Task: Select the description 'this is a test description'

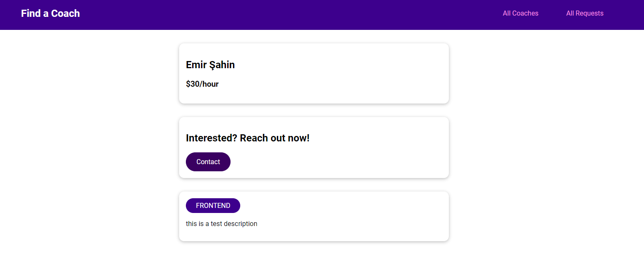Action: [222, 223]
